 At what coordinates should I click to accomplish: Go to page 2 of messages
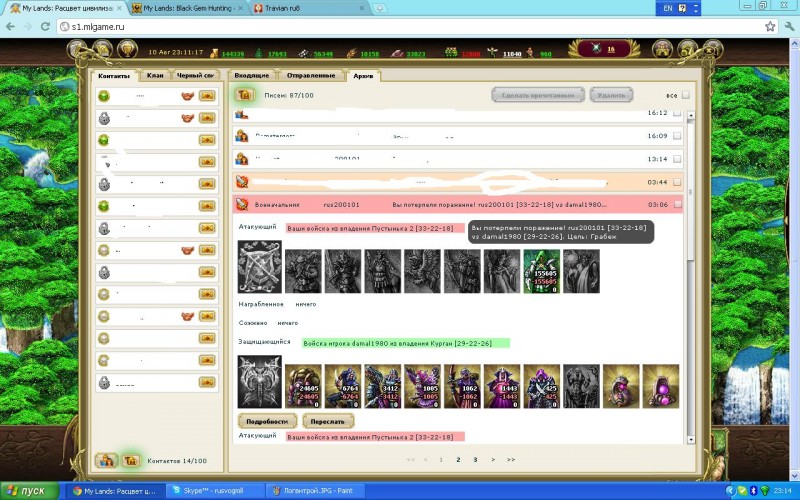tap(458, 460)
